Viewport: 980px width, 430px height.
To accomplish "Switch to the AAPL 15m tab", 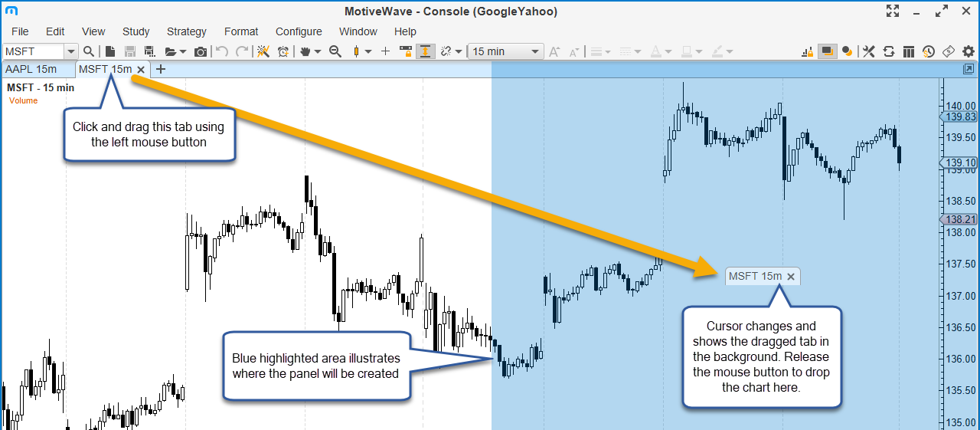I will coord(31,69).
